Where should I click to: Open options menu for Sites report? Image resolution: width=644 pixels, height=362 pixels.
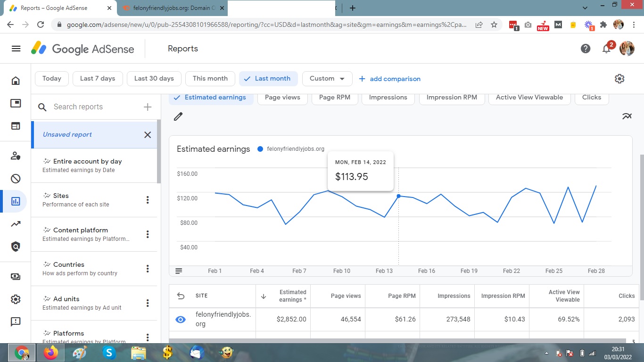click(x=148, y=200)
